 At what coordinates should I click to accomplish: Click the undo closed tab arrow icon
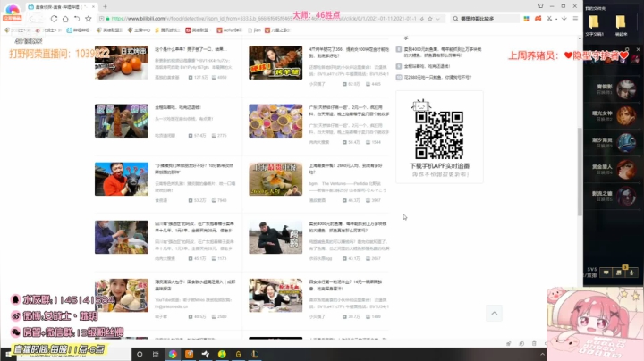(77, 19)
